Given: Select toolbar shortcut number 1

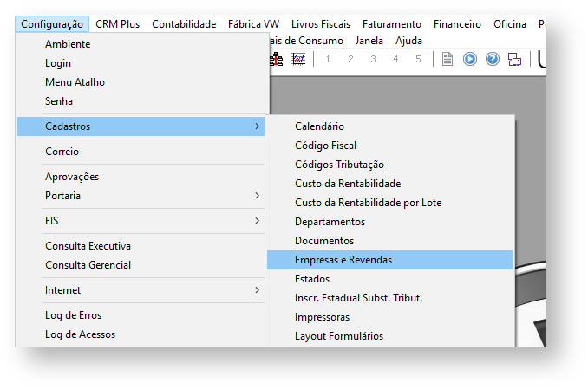Looking at the screenshot, I should coord(328,59).
